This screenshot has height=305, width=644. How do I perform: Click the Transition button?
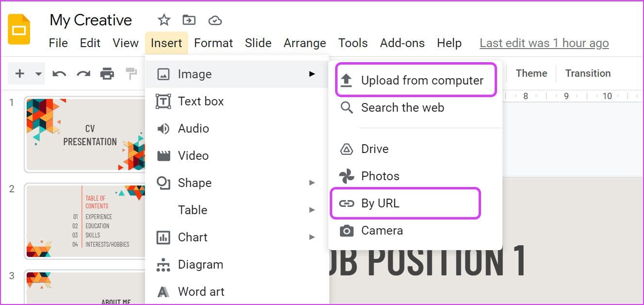[x=588, y=73]
